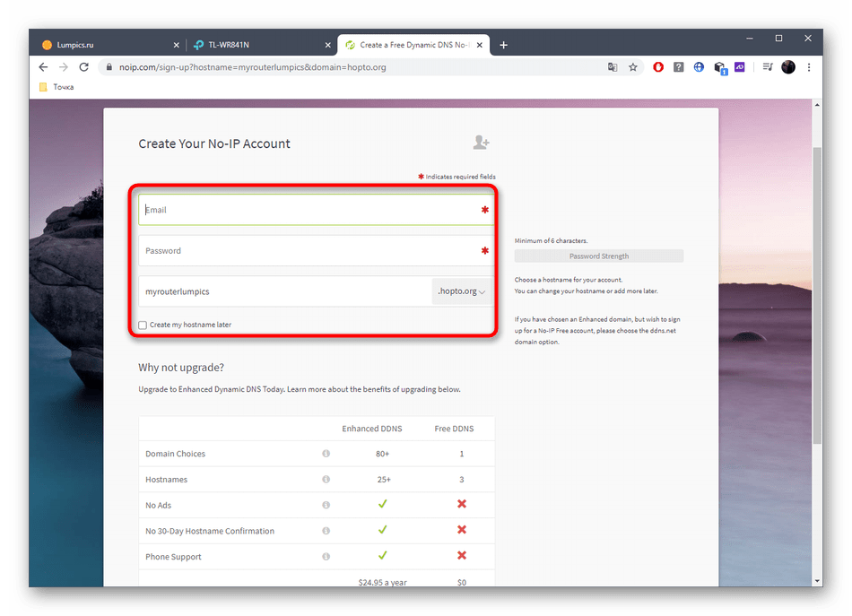Click info icon next to Domain Choices
852x616 pixels.
(x=326, y=454)
